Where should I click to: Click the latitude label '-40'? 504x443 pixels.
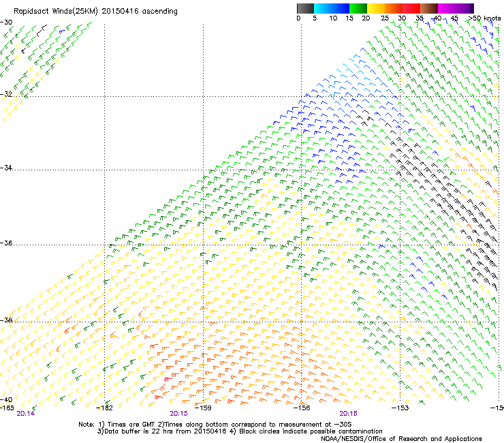click(x=6, y=399)
